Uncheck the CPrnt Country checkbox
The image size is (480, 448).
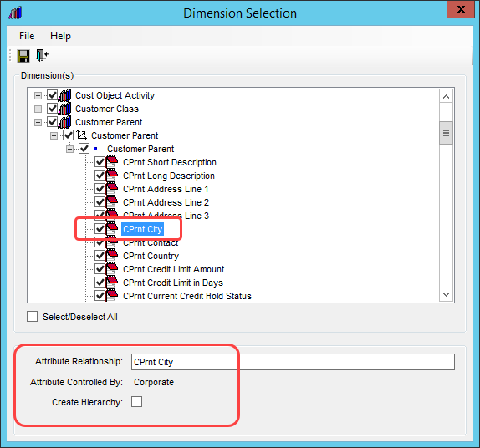tap(100, 256)
